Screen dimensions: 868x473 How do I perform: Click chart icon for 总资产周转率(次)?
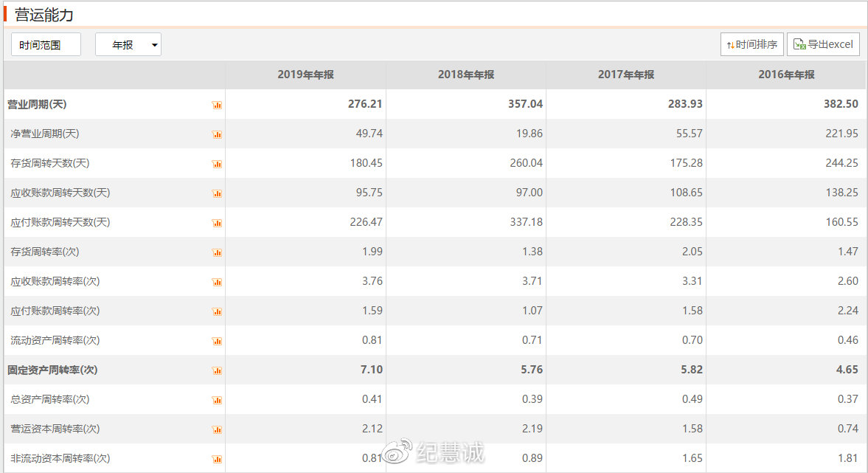click(217, 400)
